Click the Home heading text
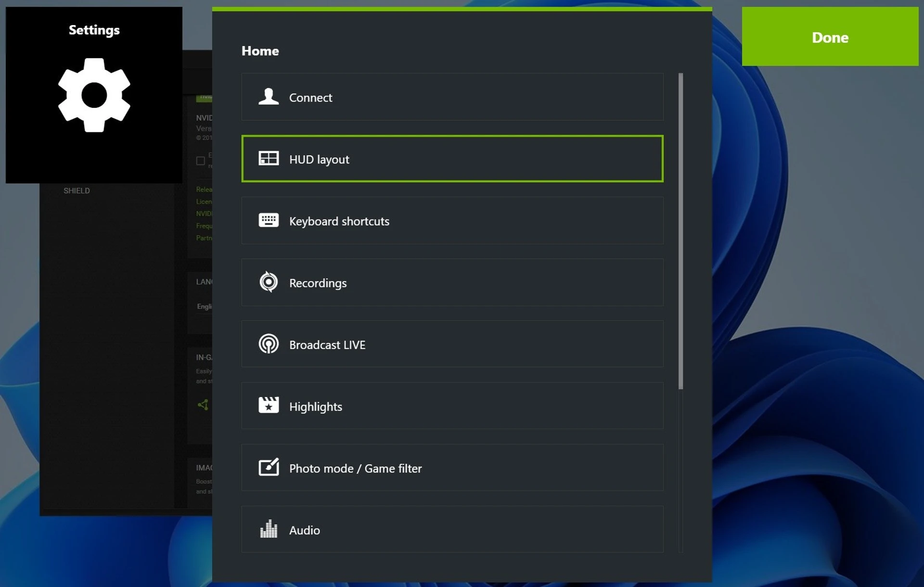924x587 pixels. coord(260,51)
